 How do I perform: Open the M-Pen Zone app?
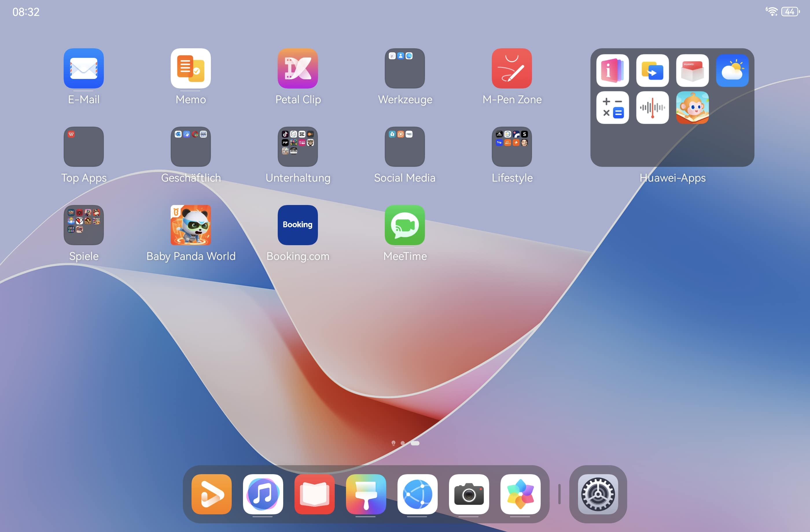[x=511, y=68]
